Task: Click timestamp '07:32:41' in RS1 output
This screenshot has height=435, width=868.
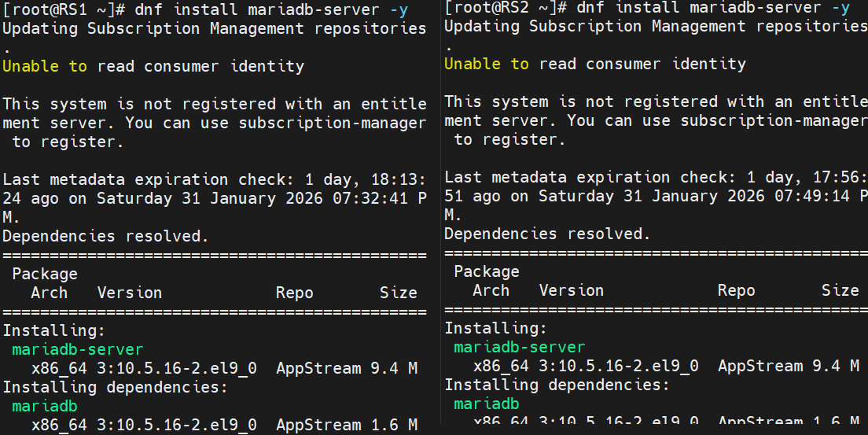Action: coord(370,197)
